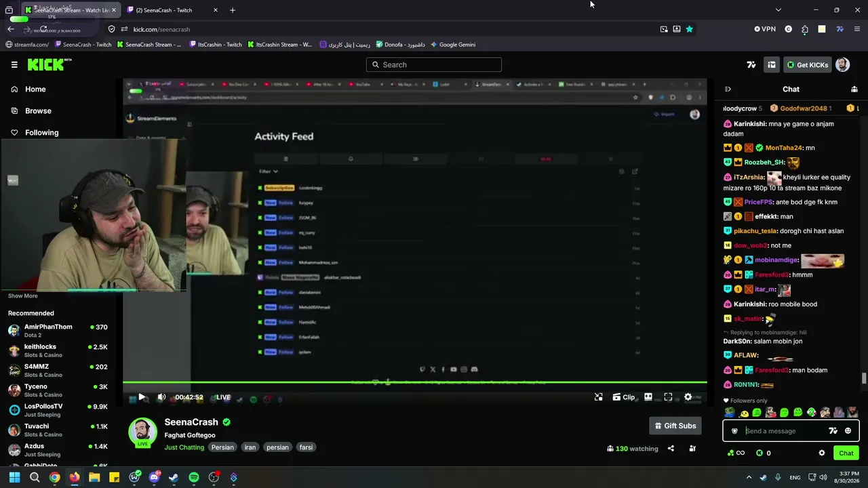Viewport: 868px width, 488px height.
Task: Share the stream using the share icon
Action: (671, 448)
